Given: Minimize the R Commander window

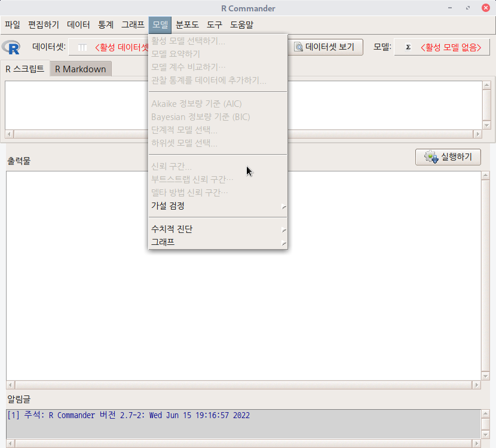Looking at the screenshot, I should (x=450, y=8).
